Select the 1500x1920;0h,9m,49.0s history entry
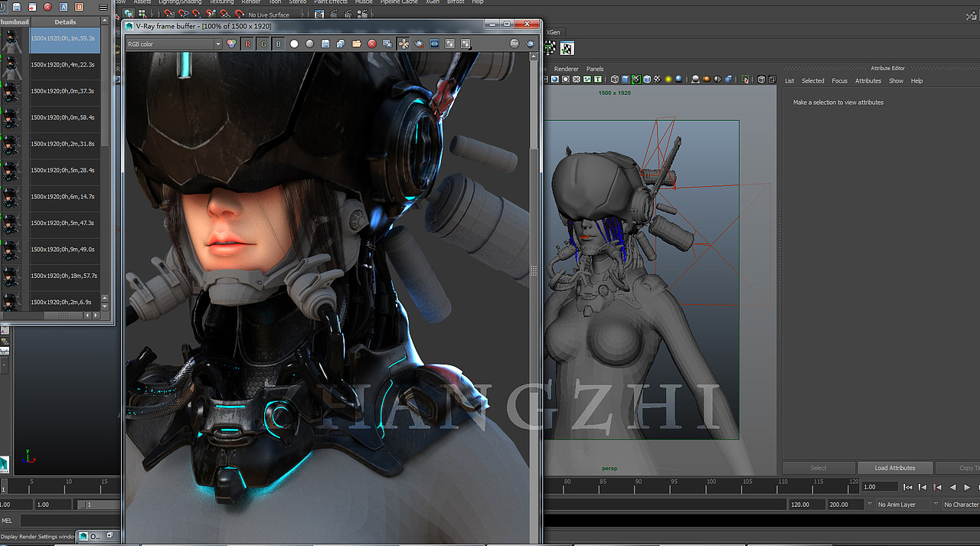This screenshot has height=546, width=980. [x=65, y=249]
